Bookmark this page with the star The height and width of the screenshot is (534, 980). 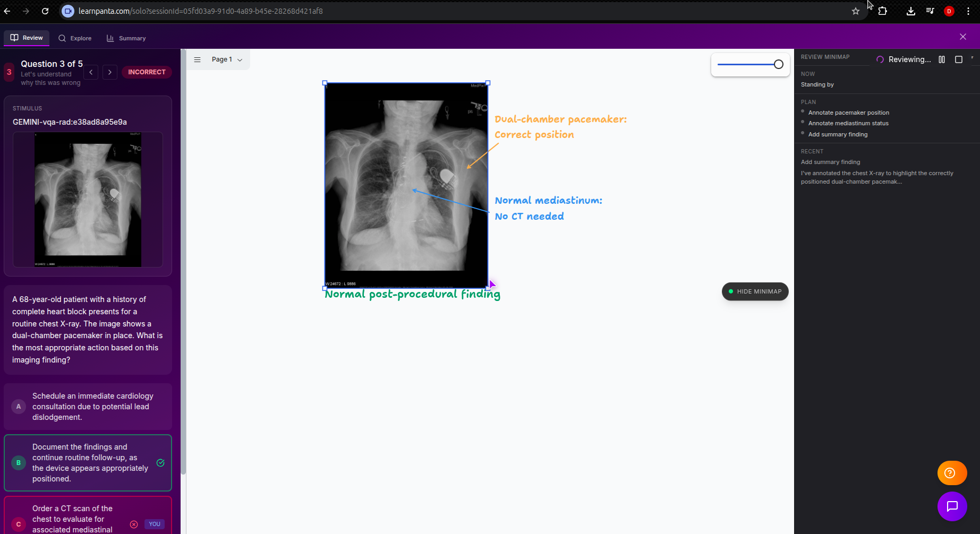click(x=855, y=11)
